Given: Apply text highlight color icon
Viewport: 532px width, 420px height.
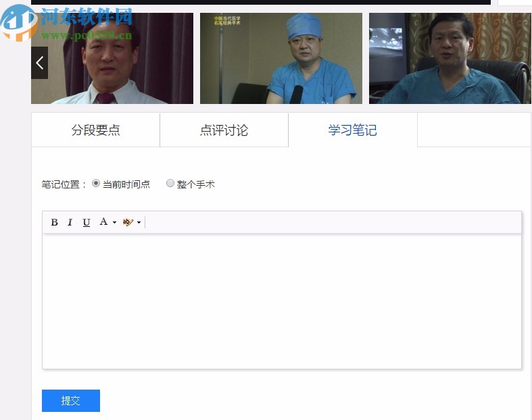Looking at the screenshot, I should point(128,222).
